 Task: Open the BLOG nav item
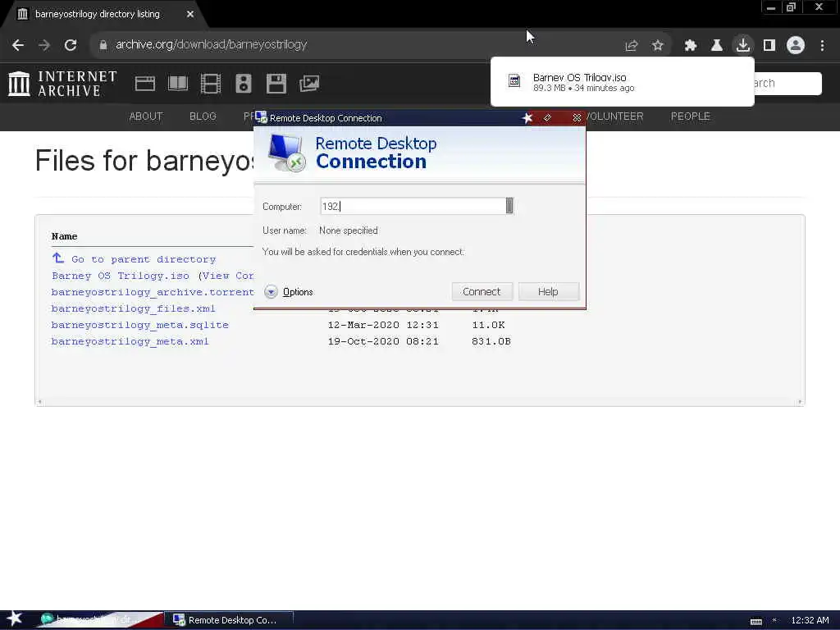(203, 116)
